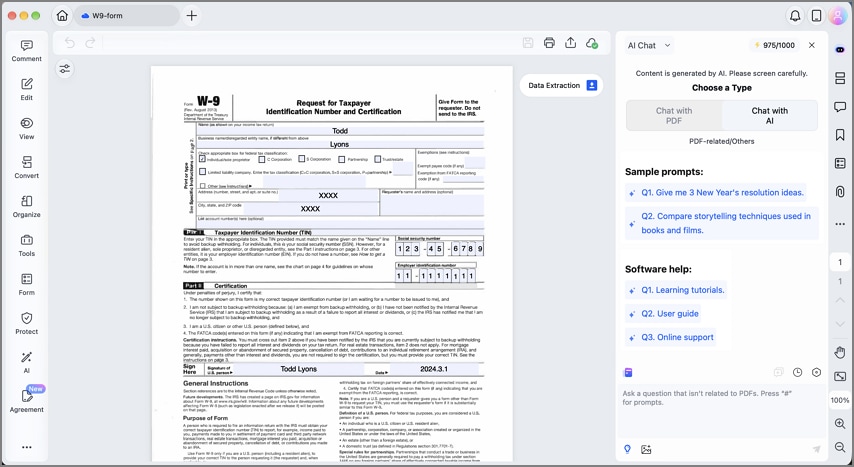Image resolution: width=854 pixels, height=467 pixels.
Task: Check the C Corporation checkbox
Action: (261, 159)
